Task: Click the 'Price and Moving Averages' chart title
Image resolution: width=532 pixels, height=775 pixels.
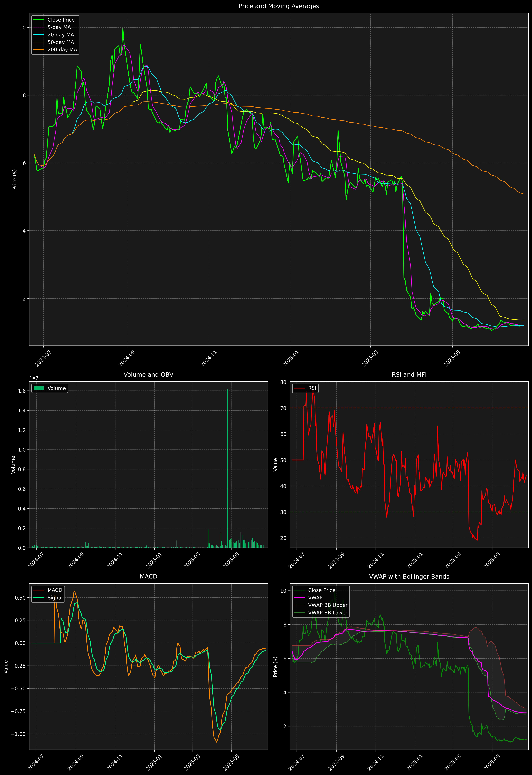Action: coord(279,6)
